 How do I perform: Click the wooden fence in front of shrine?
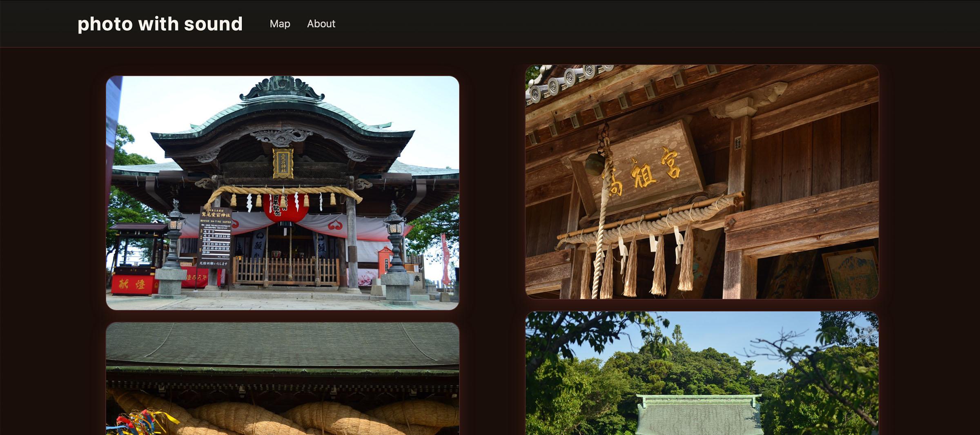tap(286, 271)
